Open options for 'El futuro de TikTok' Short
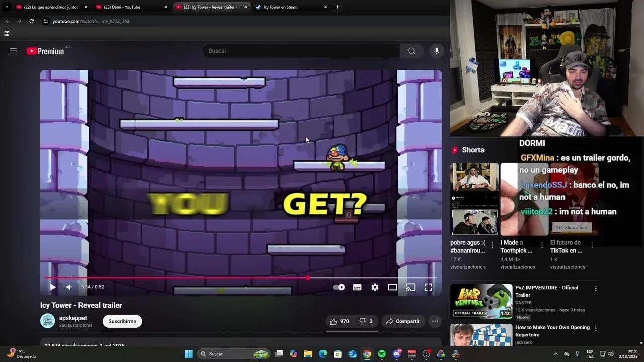644x362 pixels. tap(592, 245)
